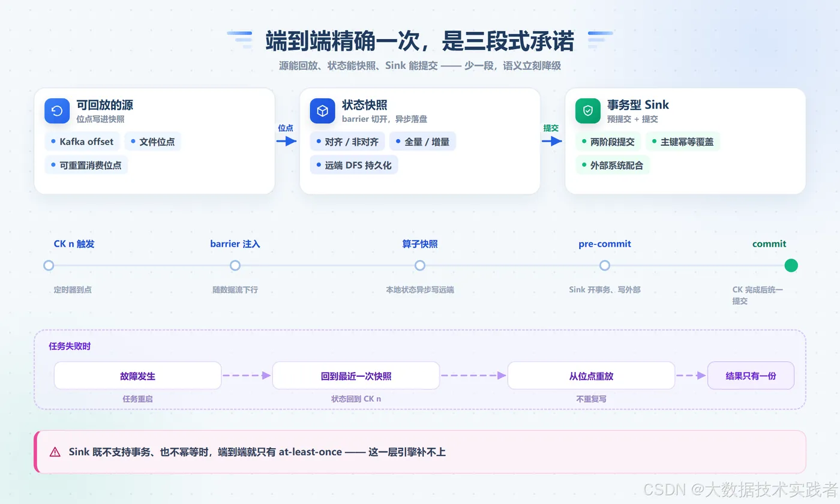Image resolution: width=840 pixels, height=504 pixels.
Task: Click the red warning triangle icon
Action: [55, 452]
